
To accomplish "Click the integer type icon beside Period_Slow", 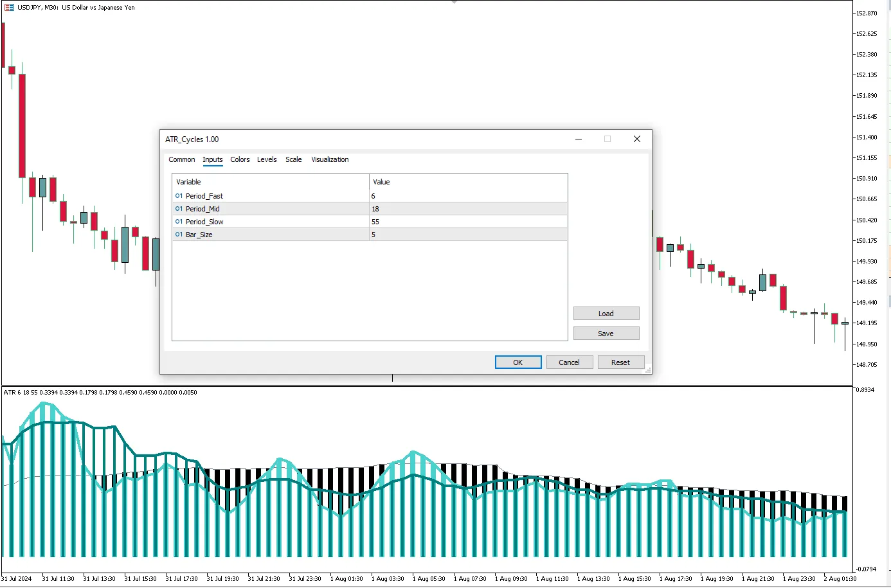I will tap(179, 222).
